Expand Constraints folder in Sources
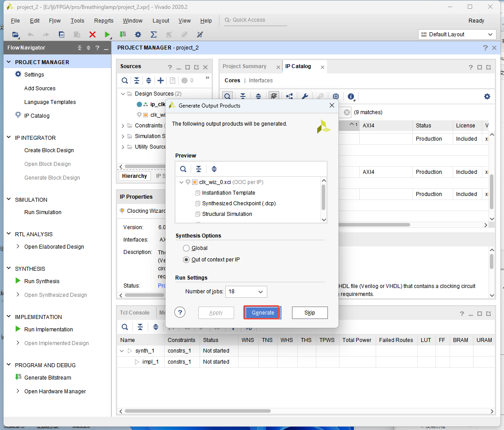 click(123, 126)
